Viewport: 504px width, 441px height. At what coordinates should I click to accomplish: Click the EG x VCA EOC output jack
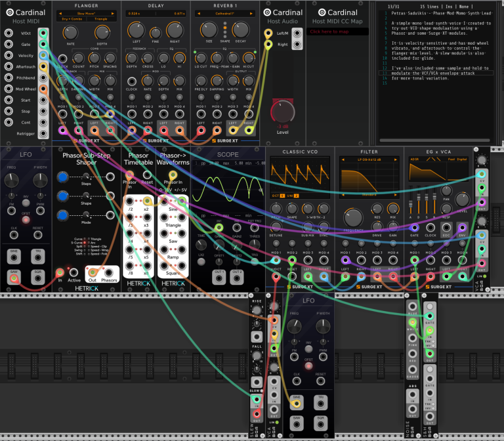pyautogui.click(x=446, y=228)
